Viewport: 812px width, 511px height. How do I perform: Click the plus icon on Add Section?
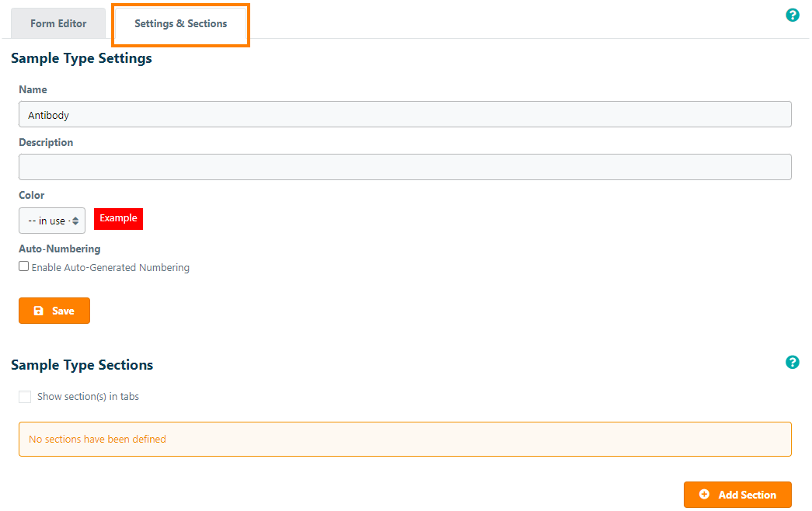click(704, 495)
